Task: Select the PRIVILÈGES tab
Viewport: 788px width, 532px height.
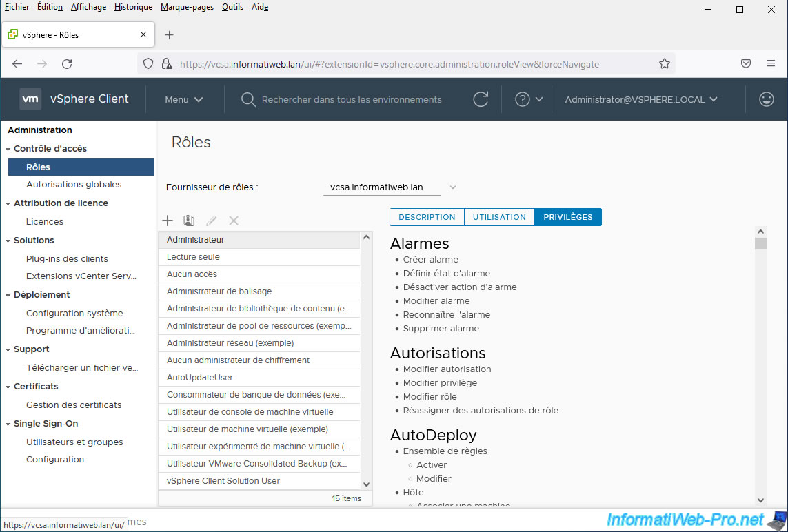Action: coord(568,217)
